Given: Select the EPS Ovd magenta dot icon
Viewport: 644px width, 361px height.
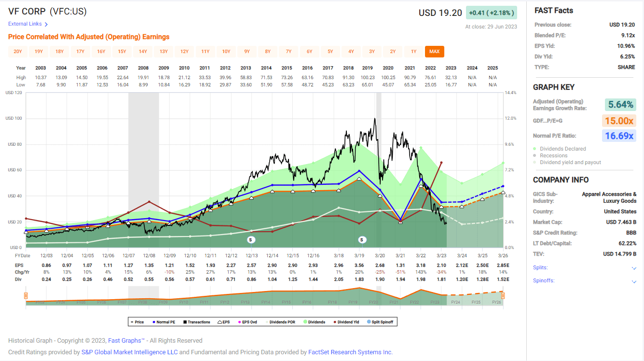Looking at the screenshot, I should click(239, 321).
